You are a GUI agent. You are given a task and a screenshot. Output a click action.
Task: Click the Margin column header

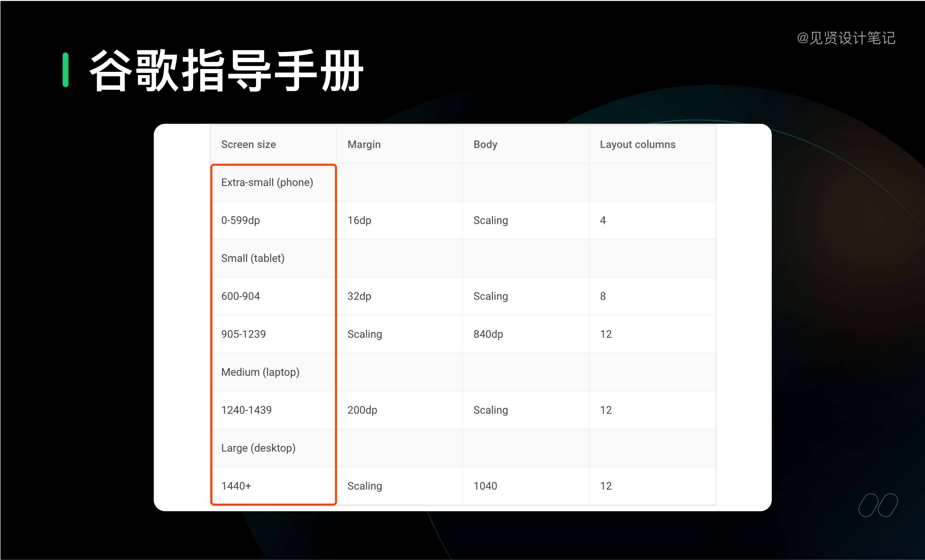364,144
